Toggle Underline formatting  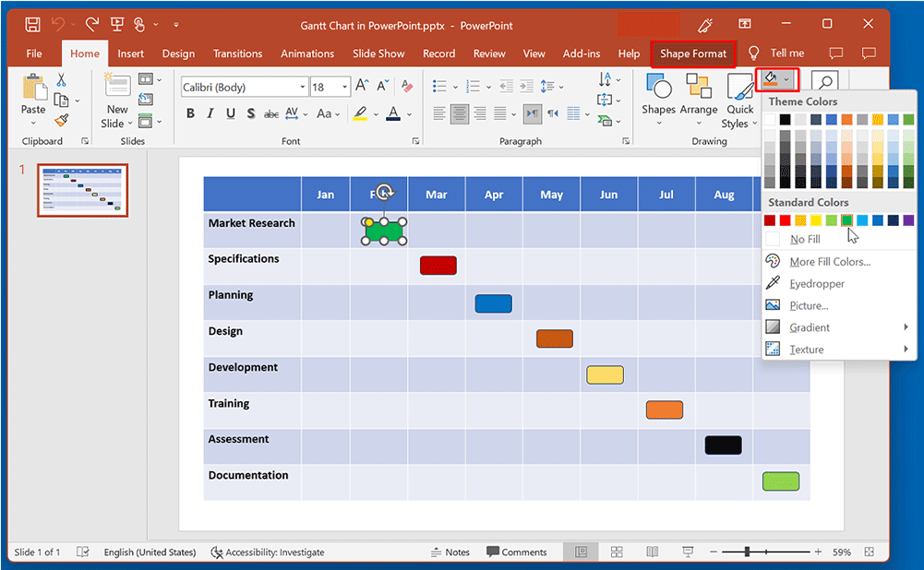[x=230, y=114]
